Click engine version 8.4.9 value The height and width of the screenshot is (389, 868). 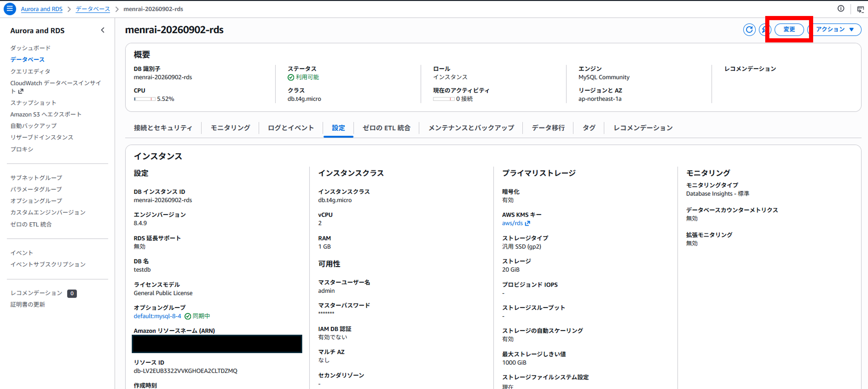140,223
